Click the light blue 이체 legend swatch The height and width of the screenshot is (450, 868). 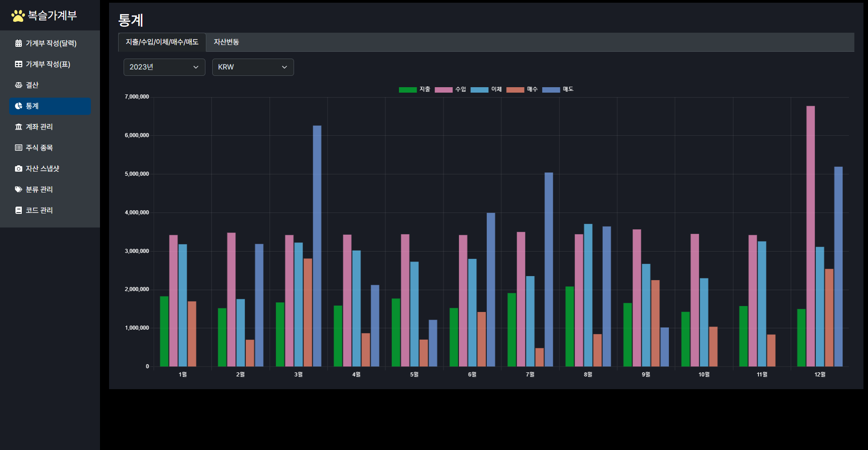tap(479, 89)
